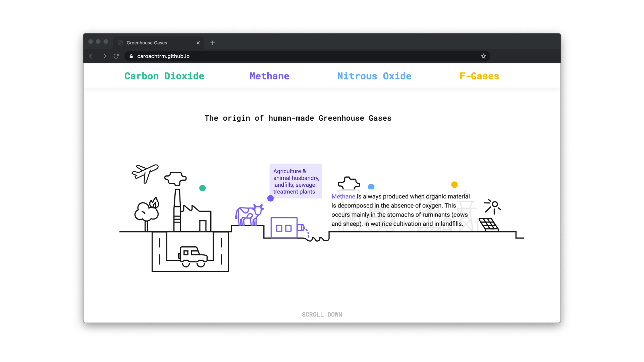Viewport: 644px width, 362px height.
Task: Bookmark this page with the star
Action: pos(483,56)
